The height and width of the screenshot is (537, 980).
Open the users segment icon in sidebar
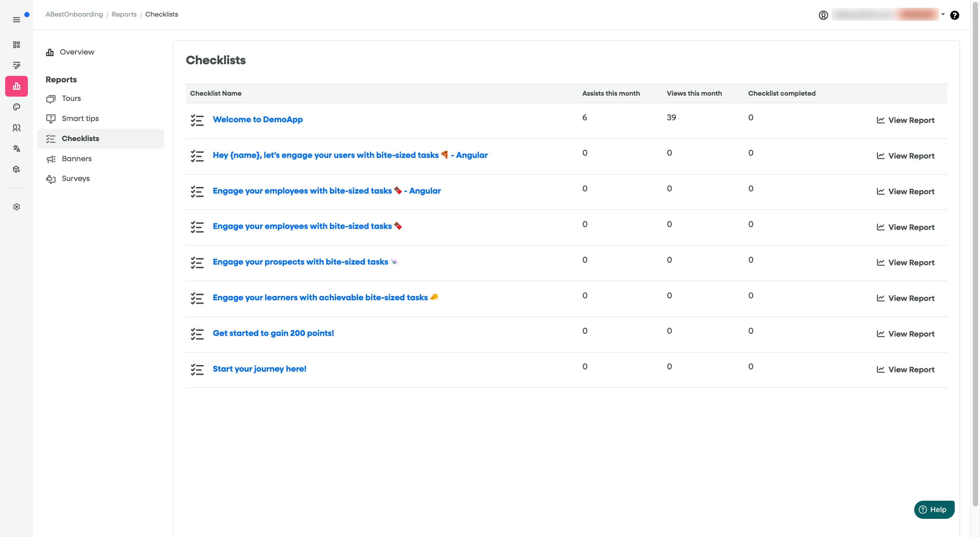(x=16, y=128)
